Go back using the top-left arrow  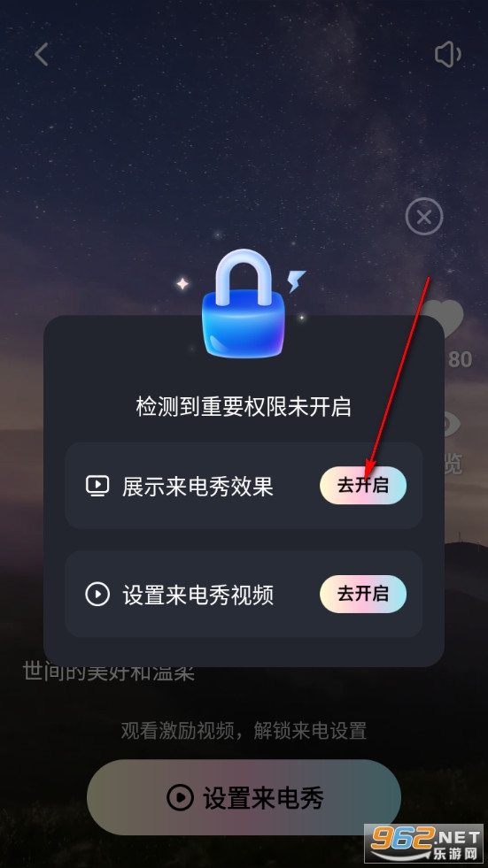(42, 54)
